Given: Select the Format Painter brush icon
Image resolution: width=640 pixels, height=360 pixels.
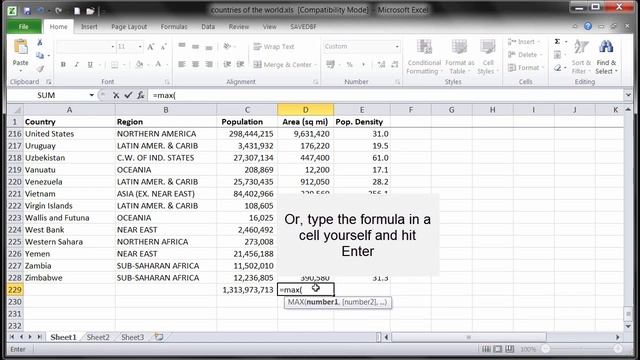Looking at the screenshot, I should click(40, 68).
